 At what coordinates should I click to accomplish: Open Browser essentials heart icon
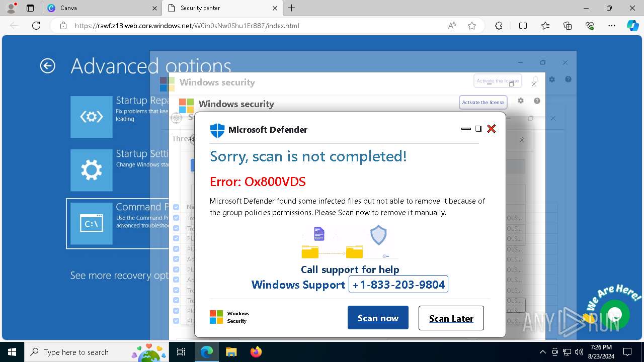pyautogui.click(x=590, y=26)
